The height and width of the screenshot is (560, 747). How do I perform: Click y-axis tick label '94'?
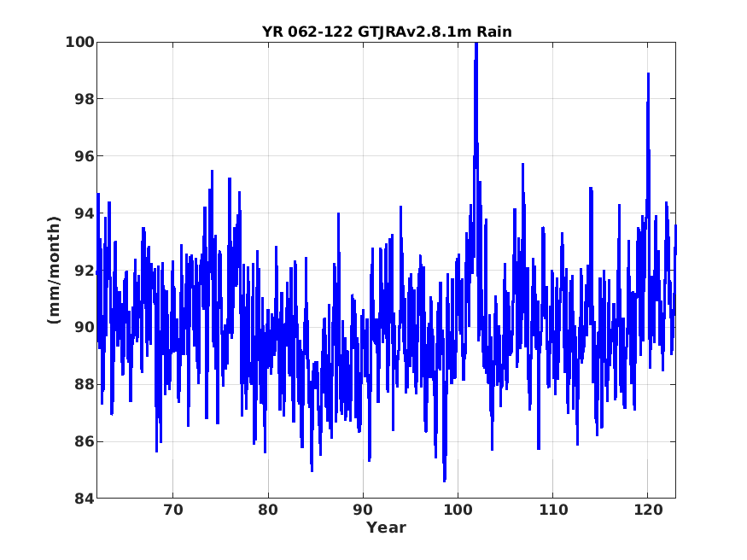click(85, 213)
